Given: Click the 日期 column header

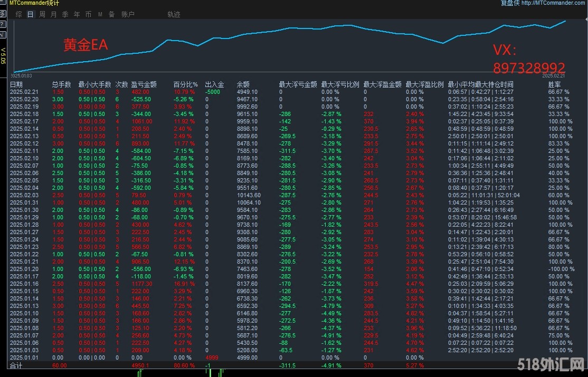Looking at the screenshot, I should [16, 84].
